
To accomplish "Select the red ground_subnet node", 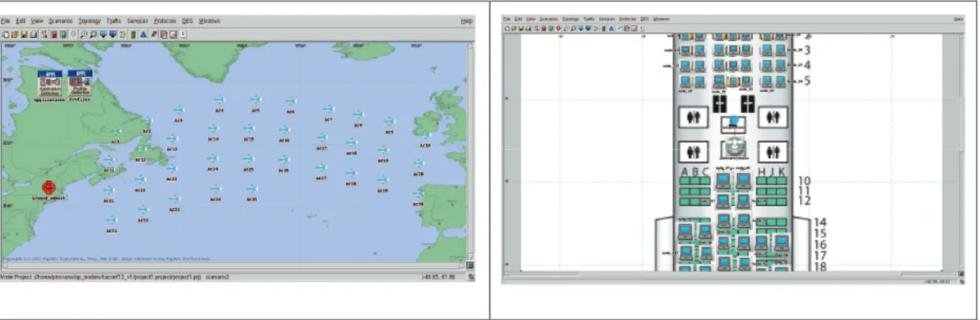I will point(48,188).
